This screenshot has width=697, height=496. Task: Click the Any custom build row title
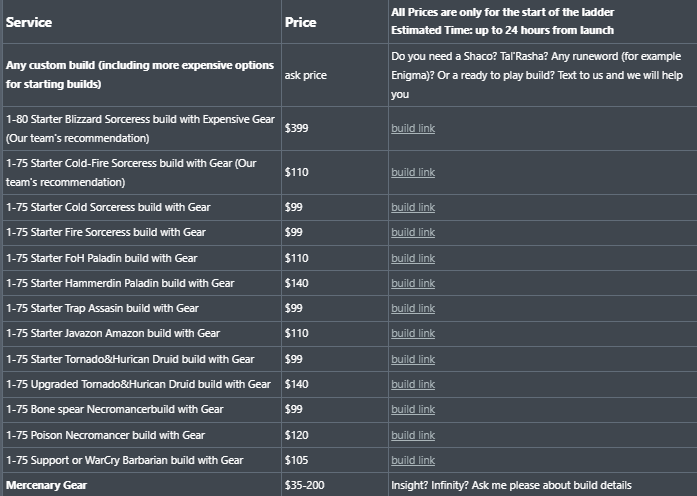tap(140, 75)
